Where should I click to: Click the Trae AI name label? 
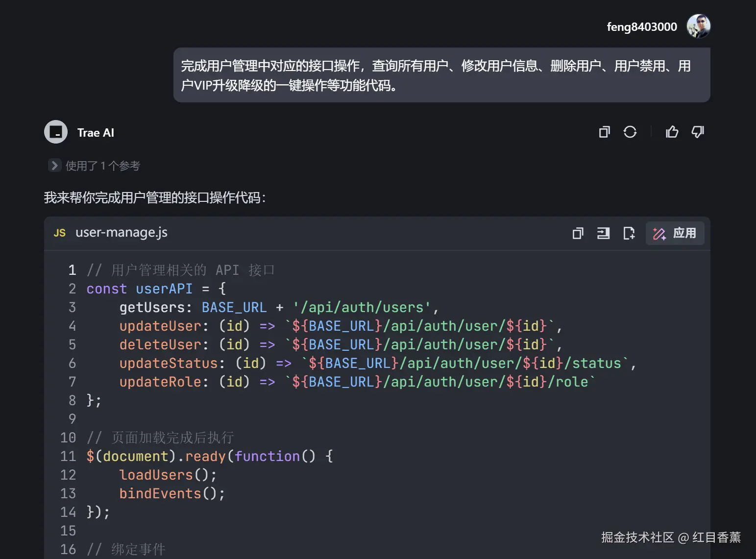pos(96,133)
